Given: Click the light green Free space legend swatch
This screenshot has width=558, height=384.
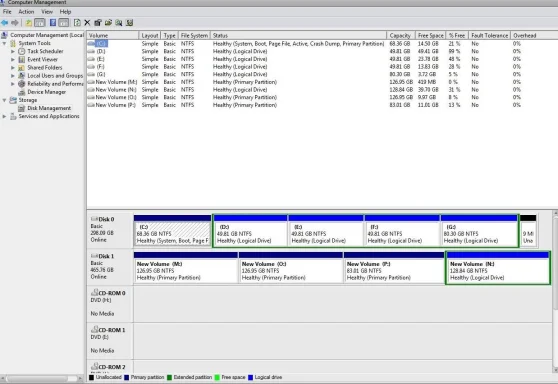Looking at the screenshot, I should [217, 377].
